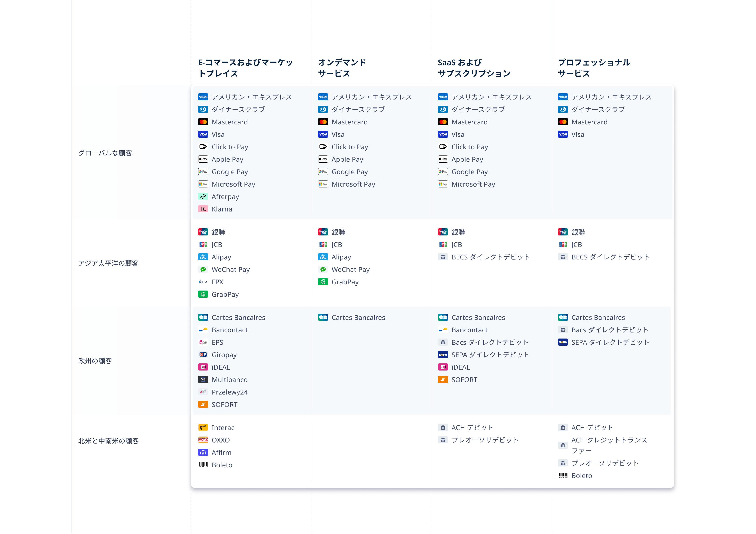756x534 pixels.
Task: Click the Interac yellow icon
Action: [203, 428]
